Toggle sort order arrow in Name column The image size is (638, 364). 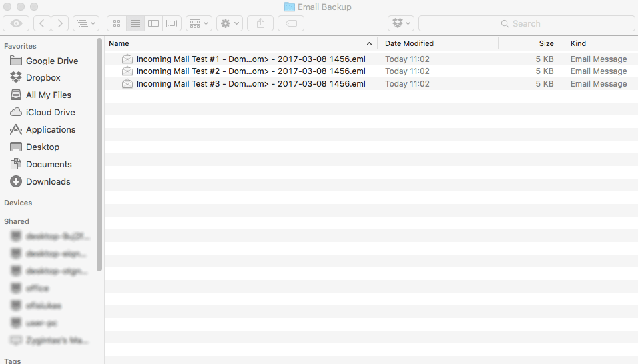pos(369,43)
